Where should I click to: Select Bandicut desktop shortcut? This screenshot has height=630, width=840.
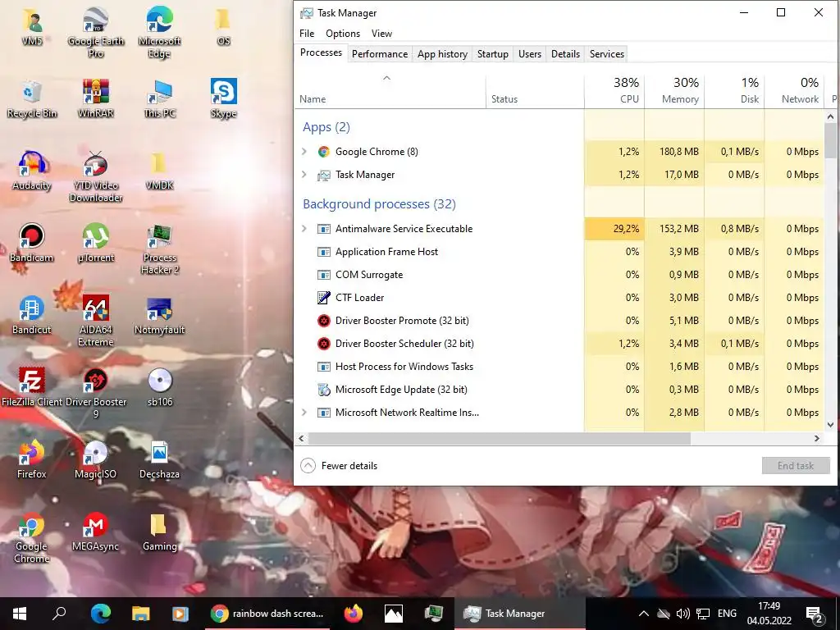pyautogui.click(x=32, y=316)
